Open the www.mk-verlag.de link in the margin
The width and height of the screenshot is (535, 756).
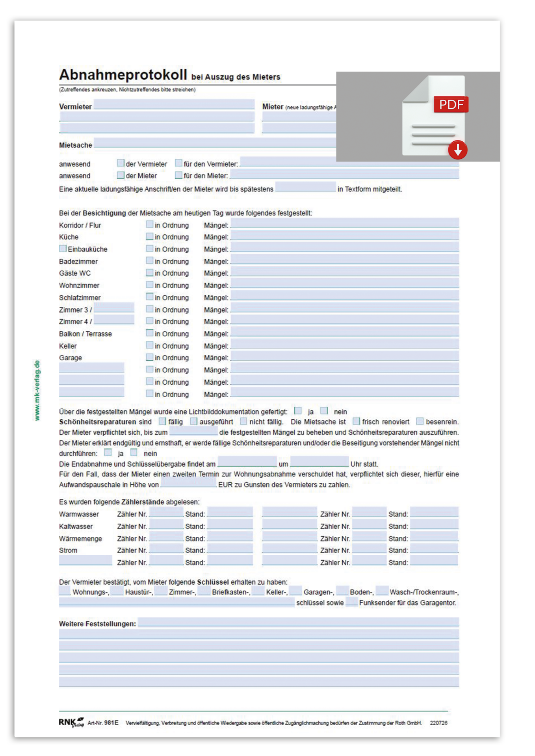(x=37, y=390)
